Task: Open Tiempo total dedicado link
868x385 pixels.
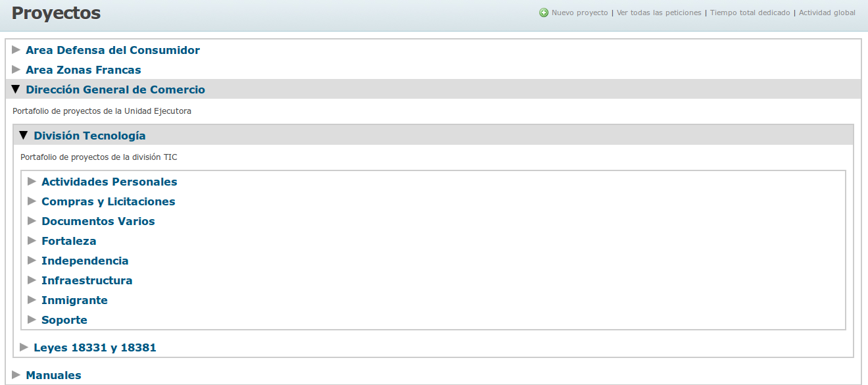Action: click(x=750, y=13)
